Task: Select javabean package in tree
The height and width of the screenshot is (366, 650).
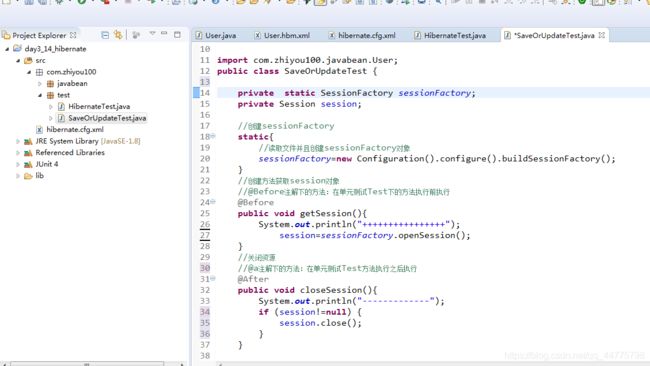Action: tap(72, 84)
